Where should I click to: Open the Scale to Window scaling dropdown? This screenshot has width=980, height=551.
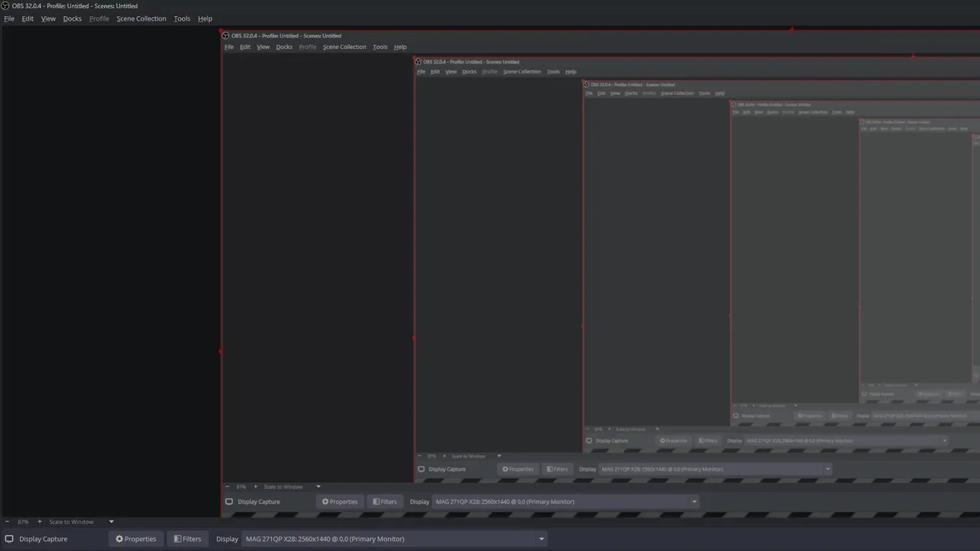(x=82, y=522)
